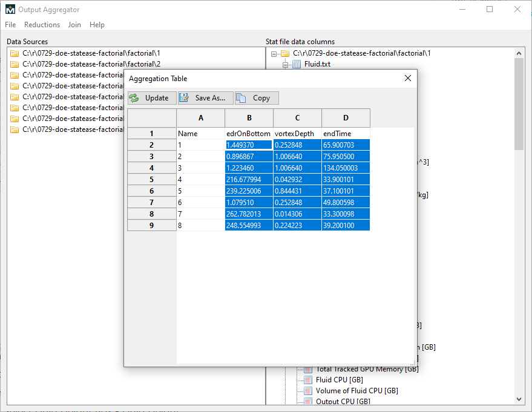The image size is (532, 412).
Task: Click cell with value 0.844431
Action: (x=297, y=191)
